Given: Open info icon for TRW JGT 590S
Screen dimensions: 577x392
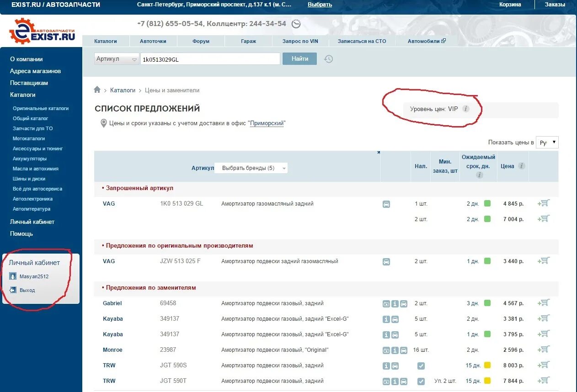Looking at the screenshot, I should pyautogui.click(x=386, y=366).
